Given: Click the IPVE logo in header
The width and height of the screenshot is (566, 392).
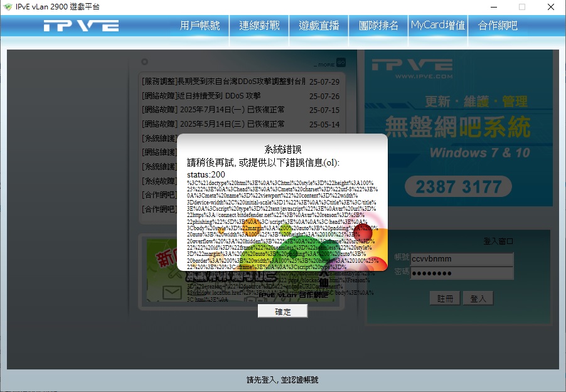Looking at the screenshot, I should click(81, 26).
